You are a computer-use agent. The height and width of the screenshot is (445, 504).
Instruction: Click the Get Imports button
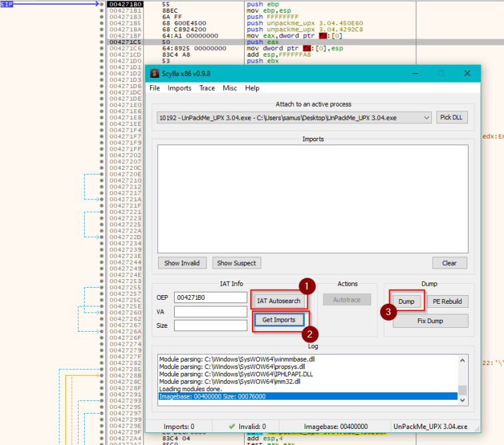279,320
